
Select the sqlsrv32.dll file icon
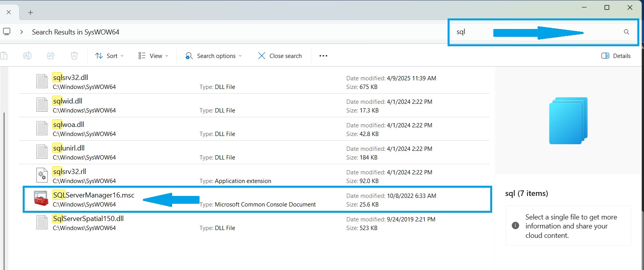click(x=42, y=81)
